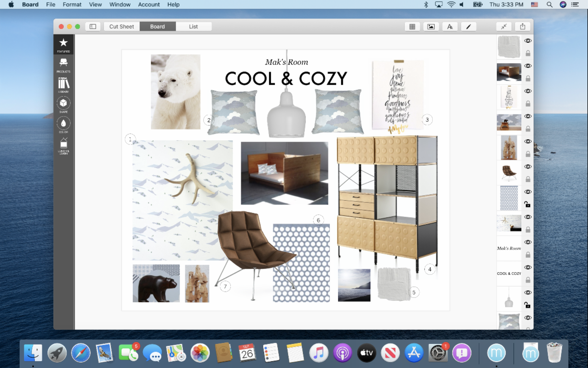Unlock the bed layer padlock
Screen dimensions: 588x368
click(x=528, y=79)
